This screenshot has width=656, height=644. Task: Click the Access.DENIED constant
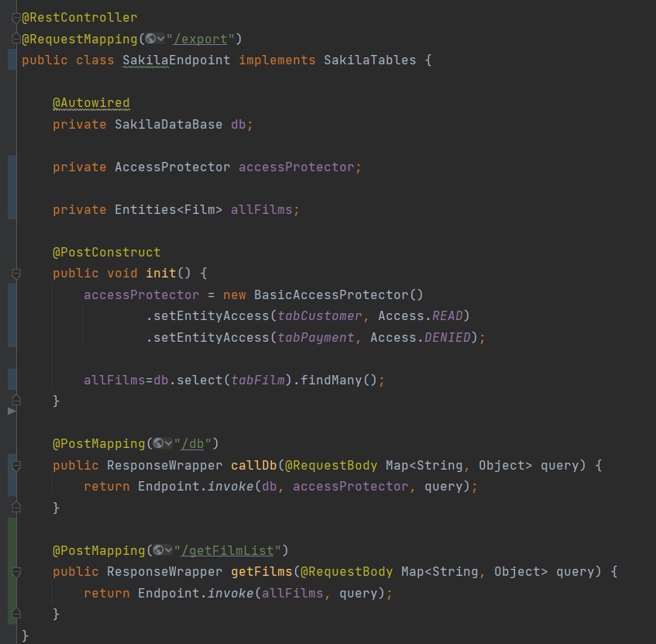(x=421, y=337)
